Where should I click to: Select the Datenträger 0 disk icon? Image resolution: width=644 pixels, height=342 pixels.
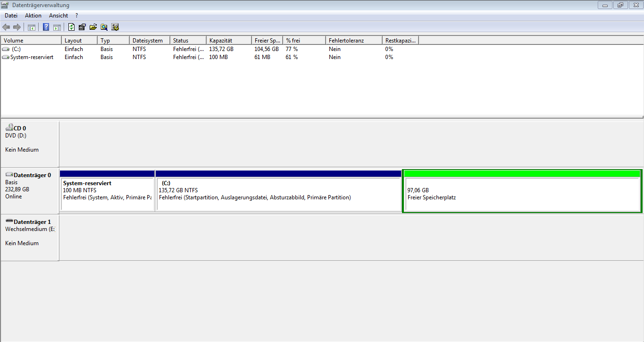click(x=9, y=175)
